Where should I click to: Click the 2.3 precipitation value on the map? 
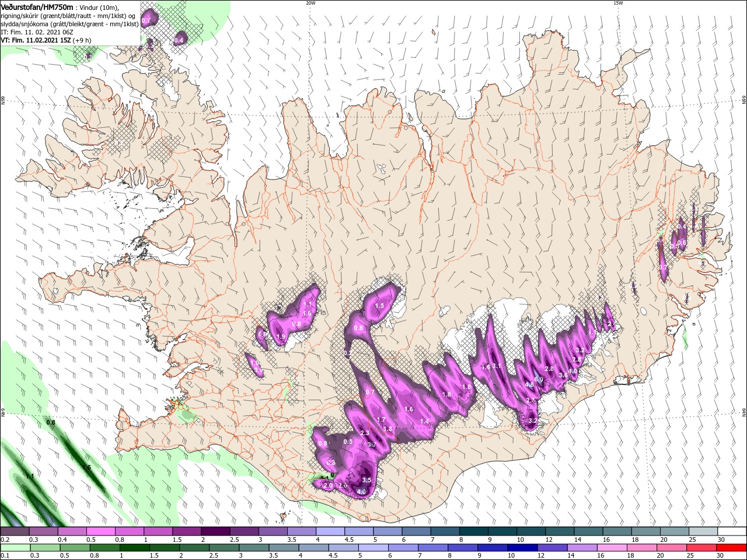[365, 433]
